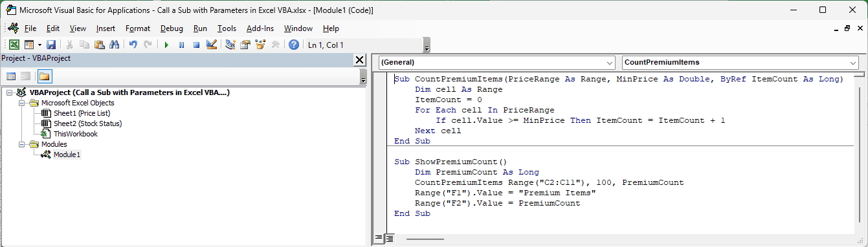Open the Format menu
Viewport: 868px width, 247px height.
pyautogui.click(x=138, y=28)
